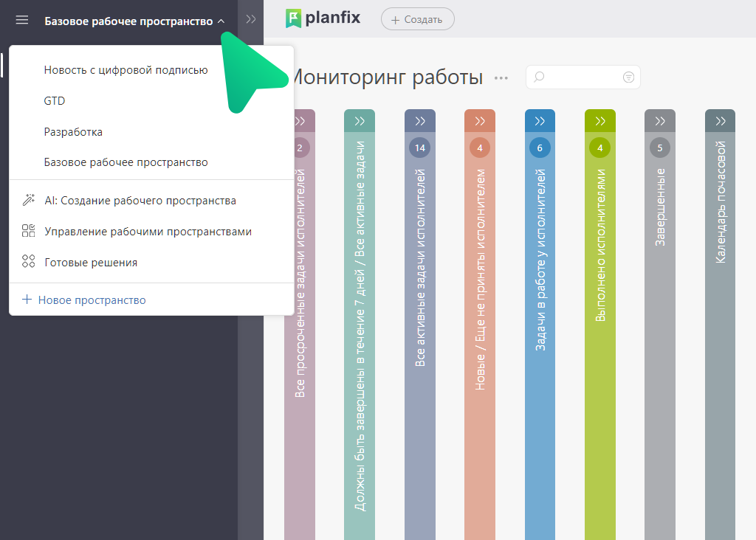Click vertical text Выполнено исполнителями
The image size is (756, 540).
click(600, 245)
